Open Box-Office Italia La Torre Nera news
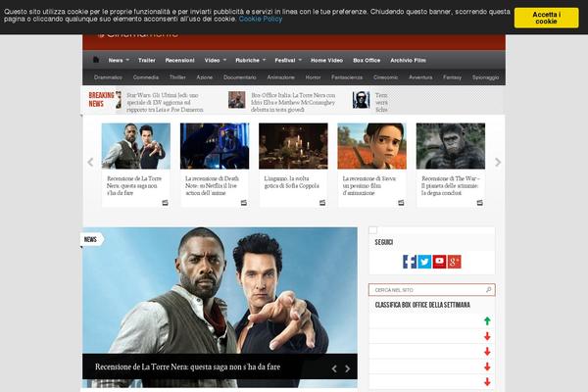Viewport: 588px width, 392px height. coord(293,102)
